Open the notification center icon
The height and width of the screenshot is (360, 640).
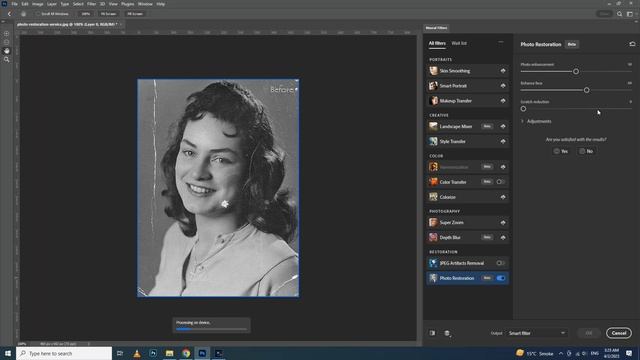click(629, 353)
